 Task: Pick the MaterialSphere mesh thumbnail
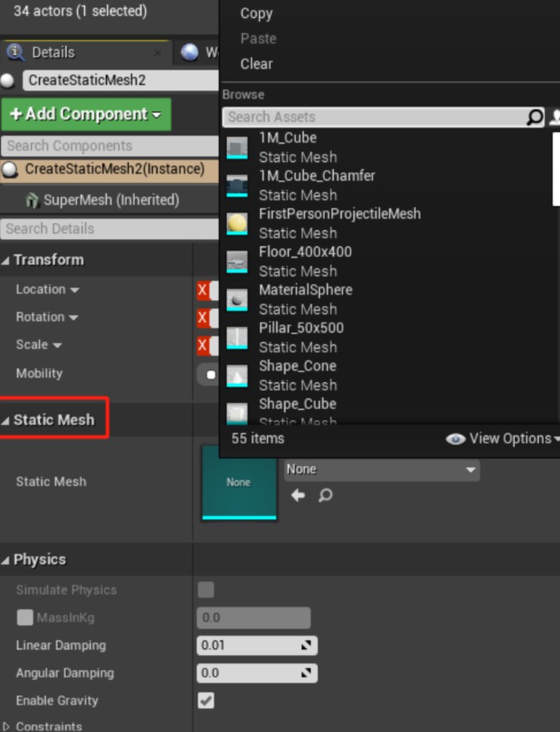(237, 300)
